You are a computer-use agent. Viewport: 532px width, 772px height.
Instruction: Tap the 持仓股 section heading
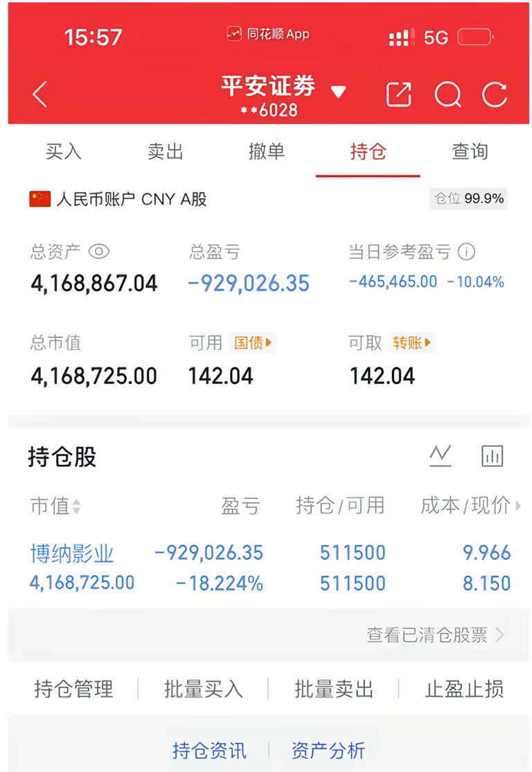coord(62,457)
